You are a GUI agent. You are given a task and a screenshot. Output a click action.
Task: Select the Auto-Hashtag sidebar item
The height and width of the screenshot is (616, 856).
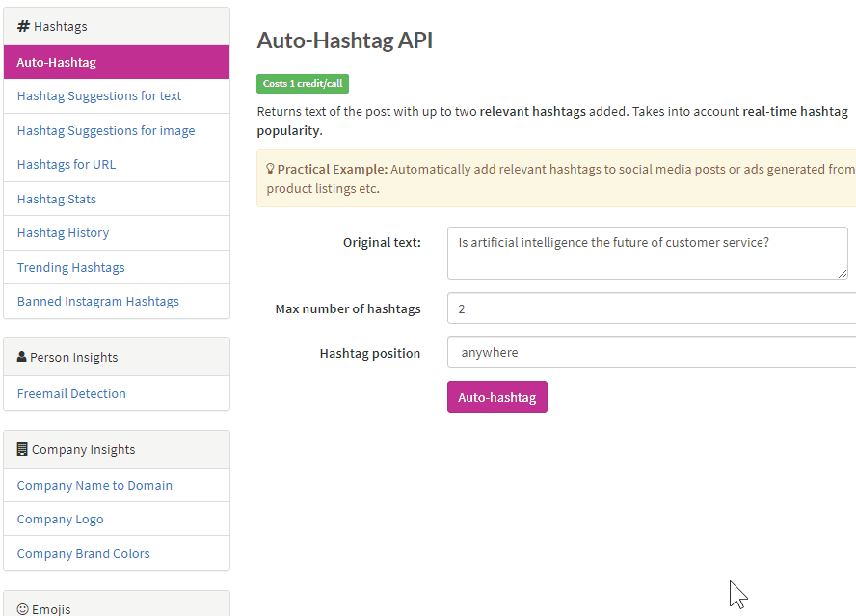(117, 63)
